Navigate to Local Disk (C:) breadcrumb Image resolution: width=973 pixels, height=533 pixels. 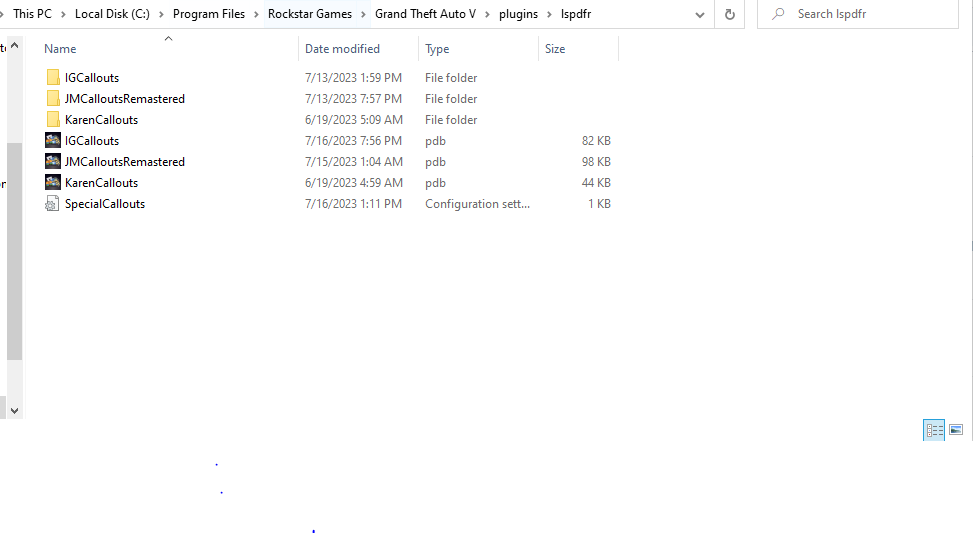[112, 14]
